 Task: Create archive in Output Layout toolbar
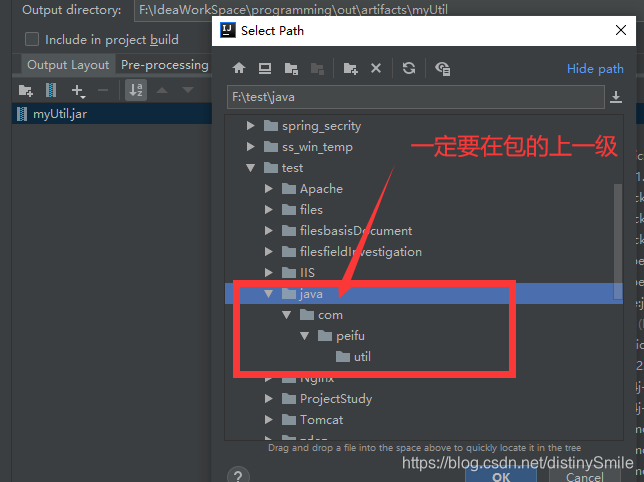[51, 90]
